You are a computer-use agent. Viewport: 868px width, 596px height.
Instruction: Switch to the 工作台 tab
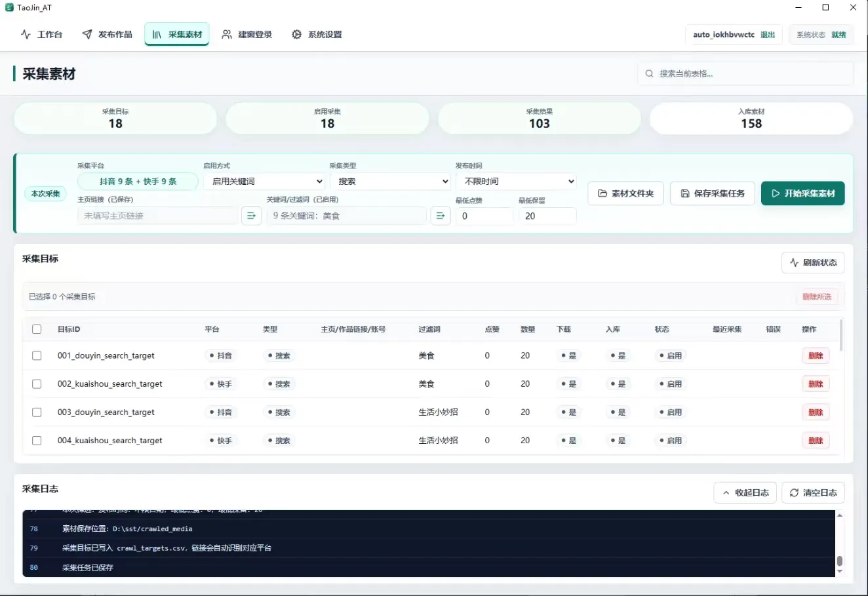point(41,34)
